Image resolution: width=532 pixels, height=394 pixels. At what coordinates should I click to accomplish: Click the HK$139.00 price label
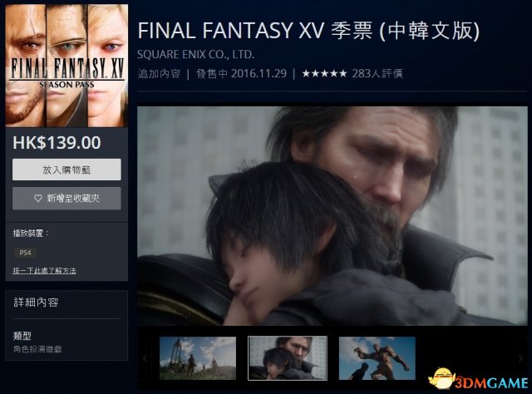[57, 142]
